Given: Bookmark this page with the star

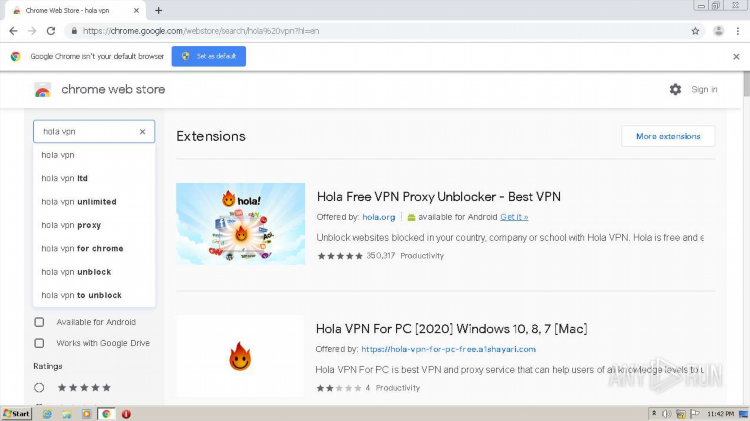Looking at the screenshot, I should click(695, 31).
